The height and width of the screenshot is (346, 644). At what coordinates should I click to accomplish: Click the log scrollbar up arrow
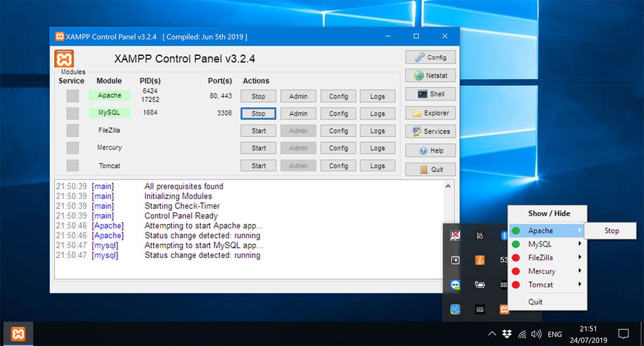coord(448,186)
